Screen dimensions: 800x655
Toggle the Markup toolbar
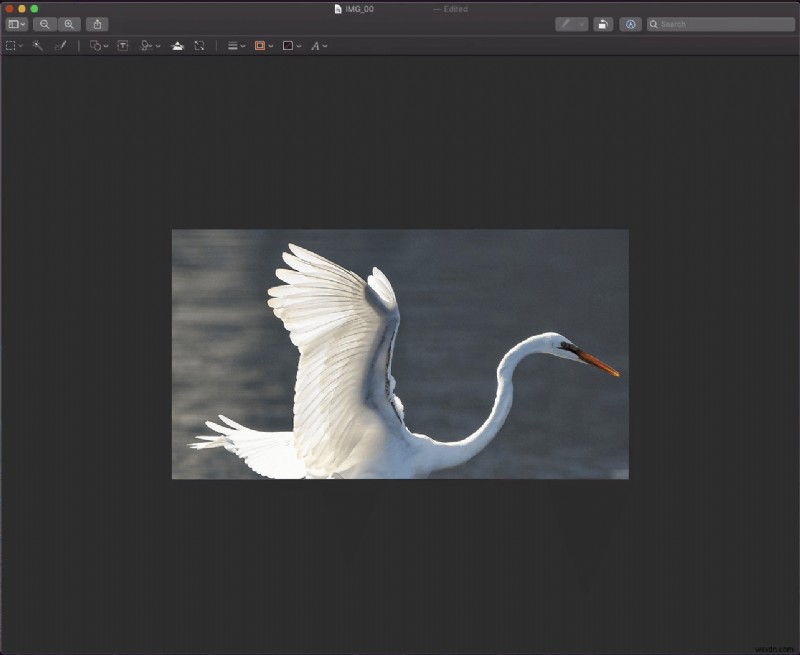point(631,24)
